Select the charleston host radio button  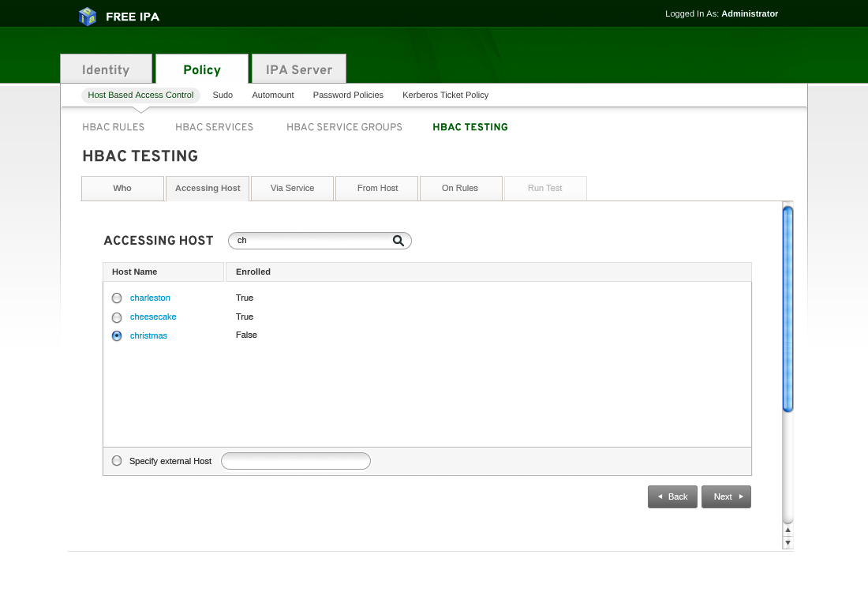coord(117,298)
